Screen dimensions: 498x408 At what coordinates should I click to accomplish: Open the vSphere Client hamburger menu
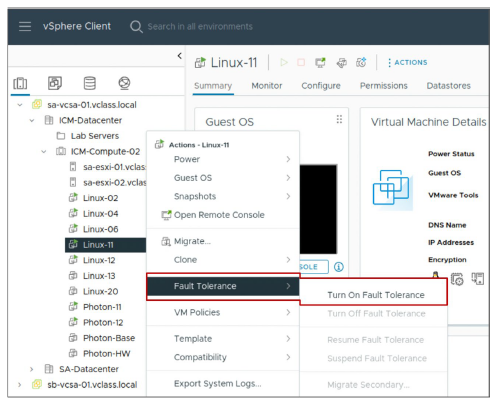click(x=25, y=26)
